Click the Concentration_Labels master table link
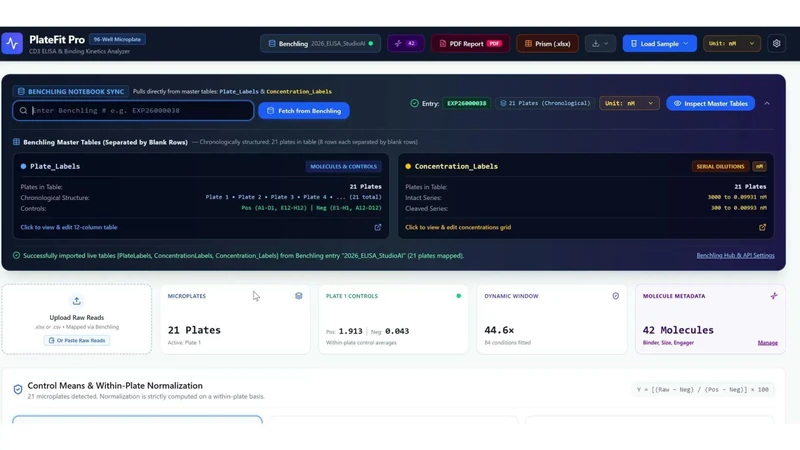800x450 pixels. tap(299, 92)
